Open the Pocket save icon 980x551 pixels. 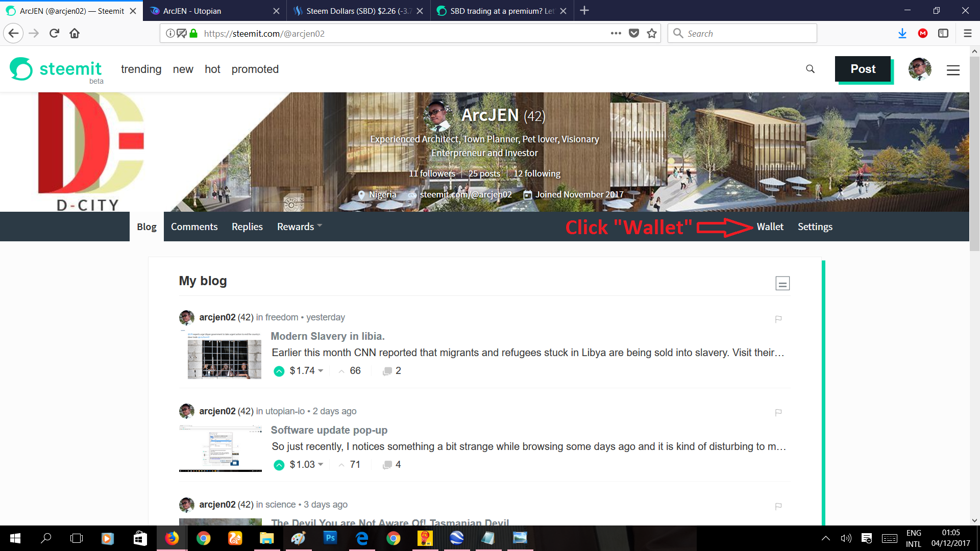634,34
